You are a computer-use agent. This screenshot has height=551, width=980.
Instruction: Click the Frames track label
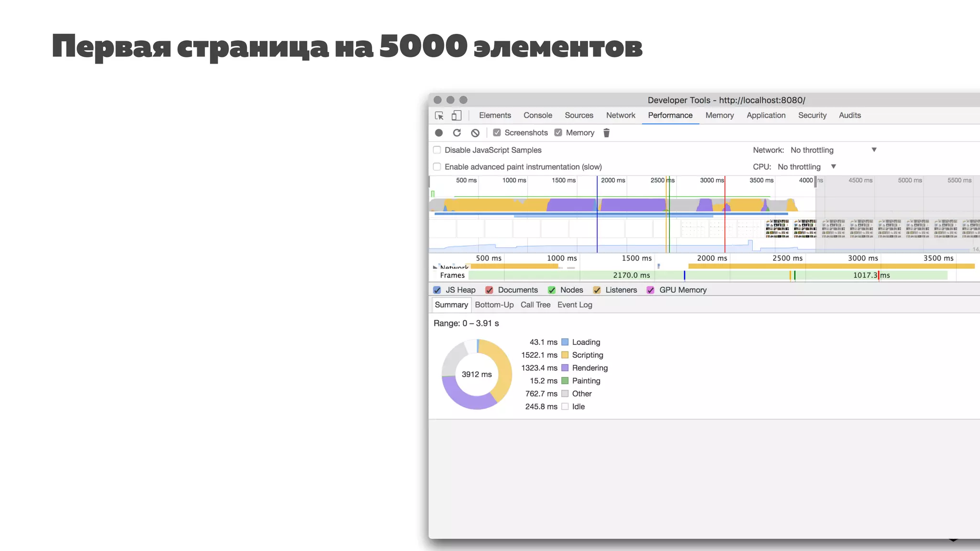(x=452, y=275)
